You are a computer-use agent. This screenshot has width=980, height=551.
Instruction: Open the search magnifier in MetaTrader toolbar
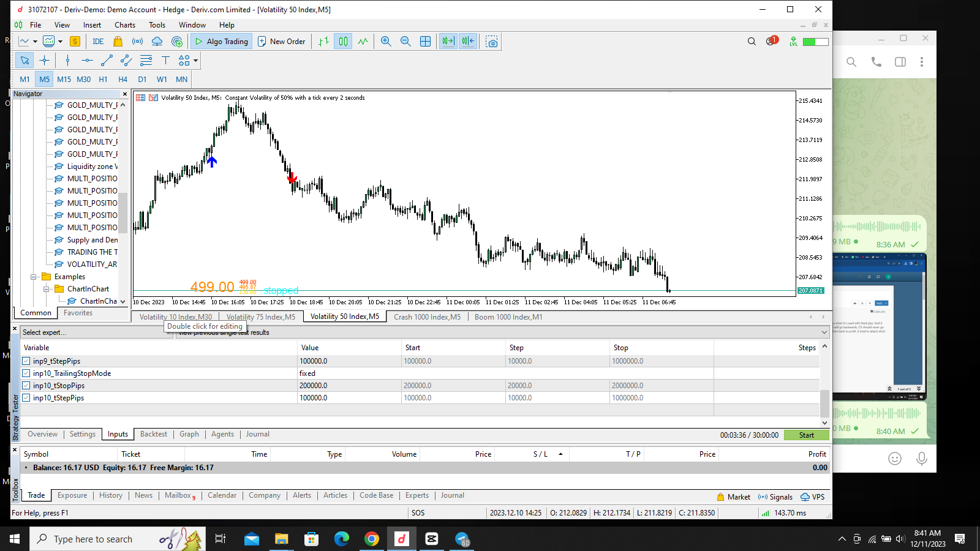click(752, 42)
